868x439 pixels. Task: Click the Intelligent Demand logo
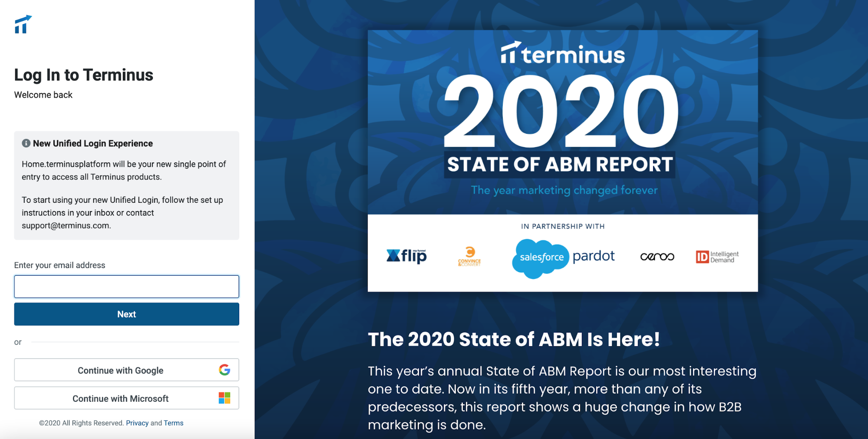(717, 257)
